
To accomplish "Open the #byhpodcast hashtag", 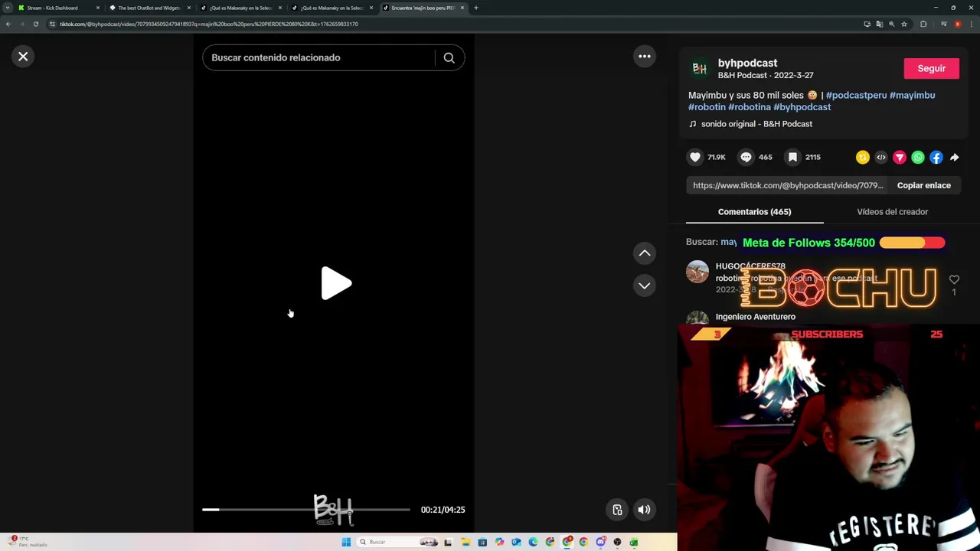I will 802,107.
